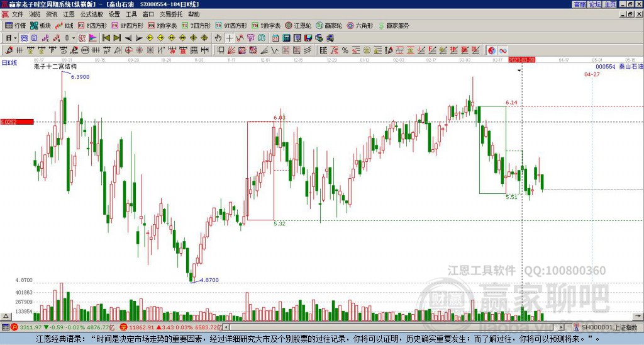Toggle the red 权 adjustment icon
Screen dimensions: 644x345
tap(82, 38)
